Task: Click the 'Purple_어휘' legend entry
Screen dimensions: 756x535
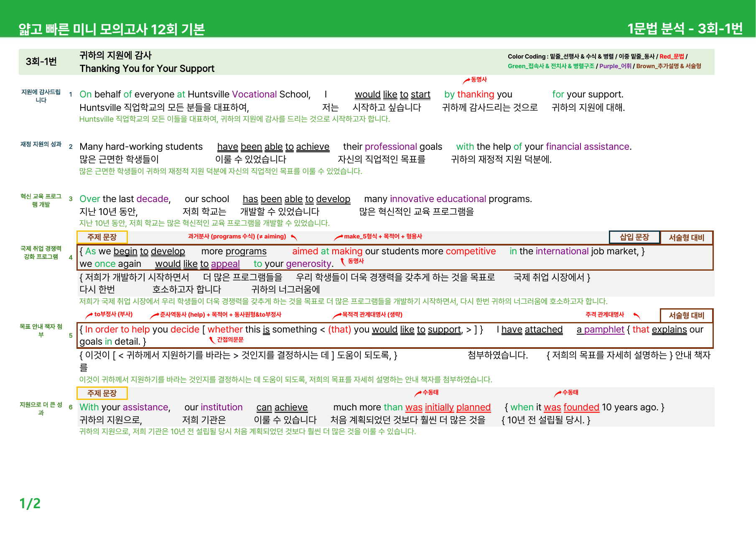Action: (615, 66)
